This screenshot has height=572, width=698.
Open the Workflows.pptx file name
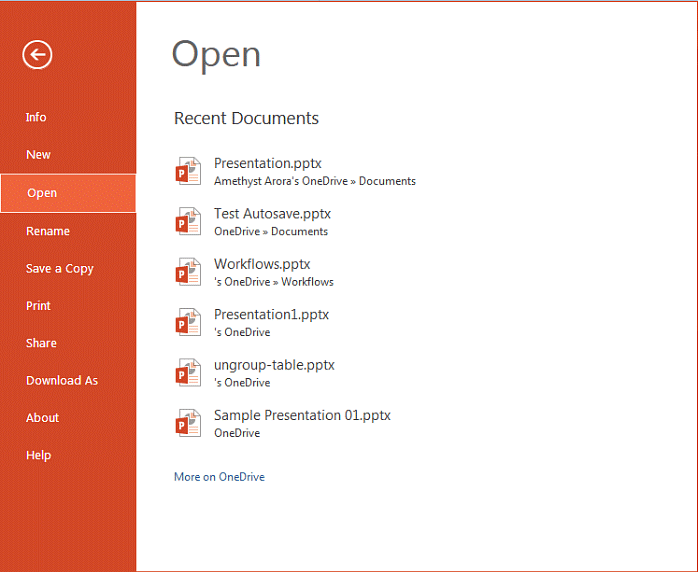pos(262,264)
